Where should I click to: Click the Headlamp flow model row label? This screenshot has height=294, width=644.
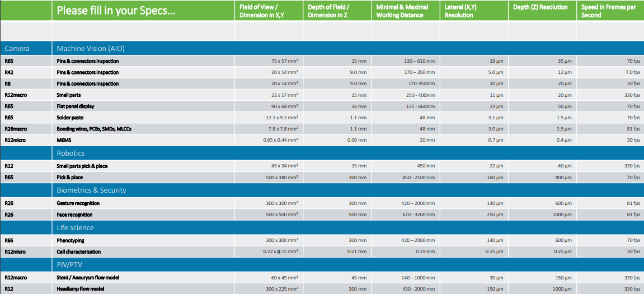(x=80, y=289)
